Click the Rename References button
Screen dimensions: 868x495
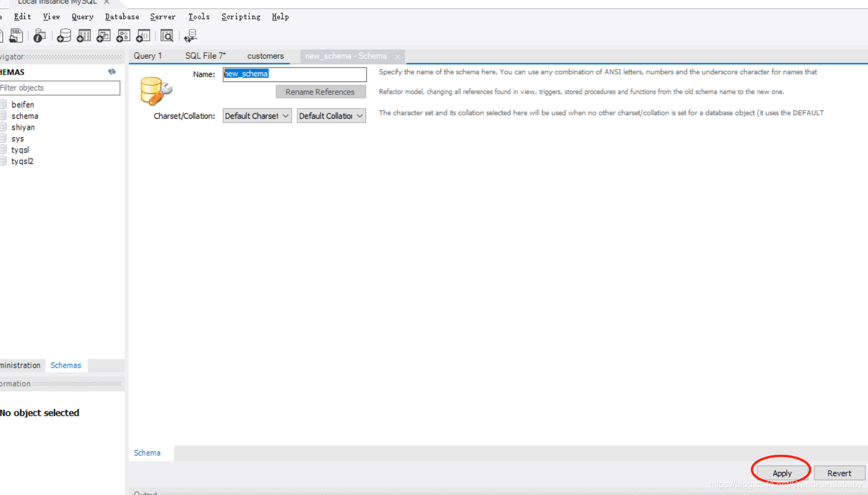pos(320,92)
